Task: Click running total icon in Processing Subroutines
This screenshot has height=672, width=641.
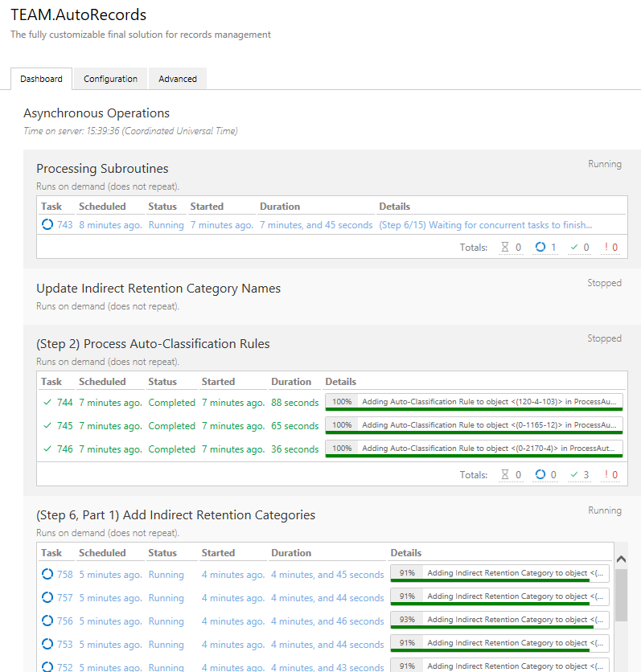Action: [540, 247]
